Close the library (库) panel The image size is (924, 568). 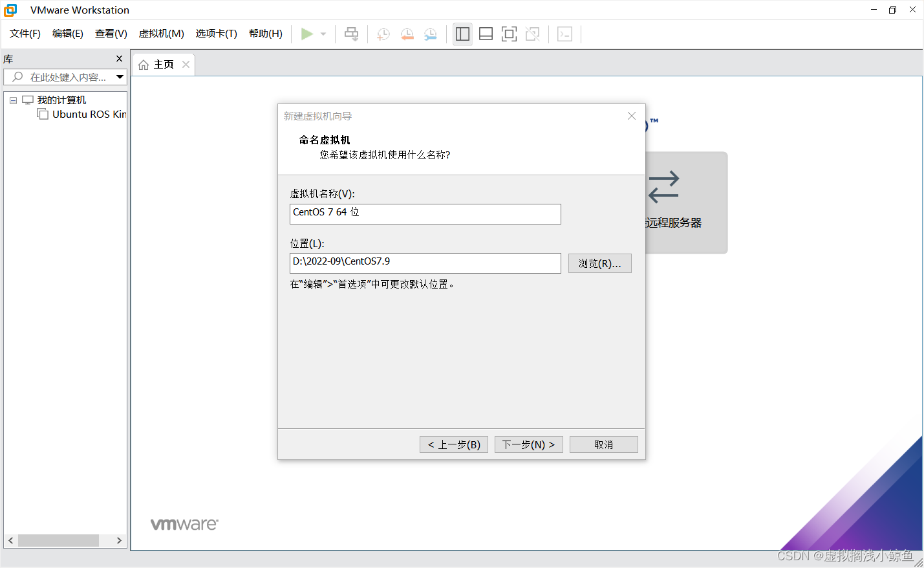point(119,59)
